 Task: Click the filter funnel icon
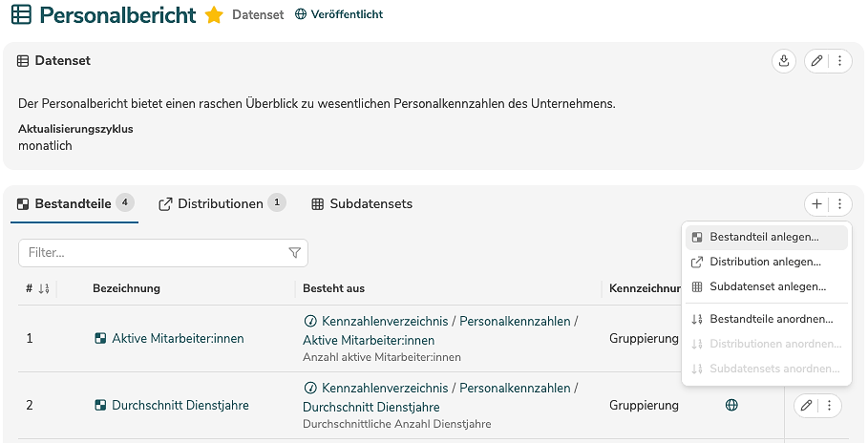294,253
